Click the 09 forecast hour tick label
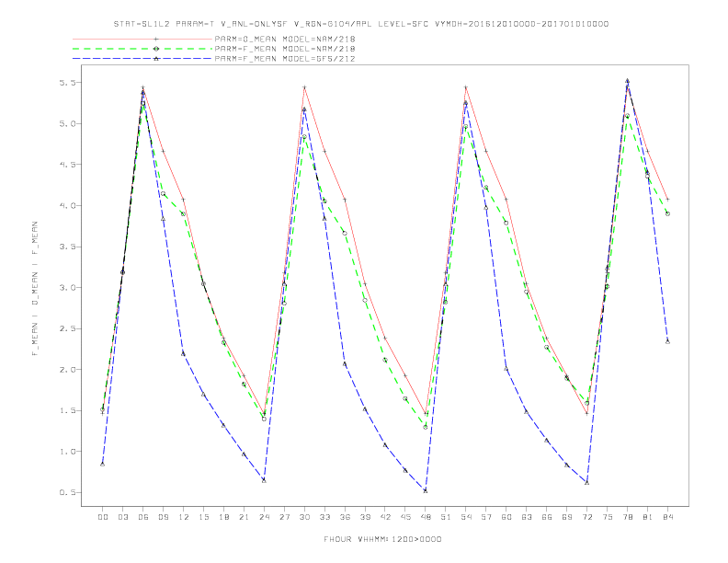This screenshot has height=563, width=728. tap(163, 517)
